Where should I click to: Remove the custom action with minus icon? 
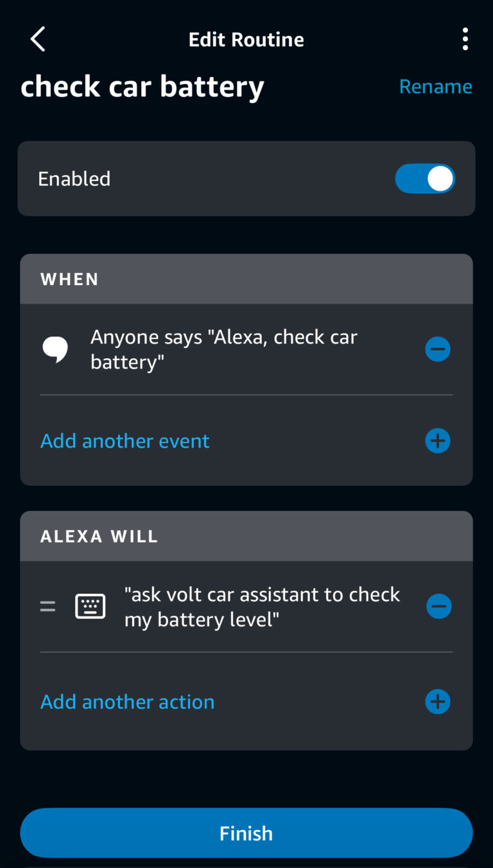(x=438, y=607)
